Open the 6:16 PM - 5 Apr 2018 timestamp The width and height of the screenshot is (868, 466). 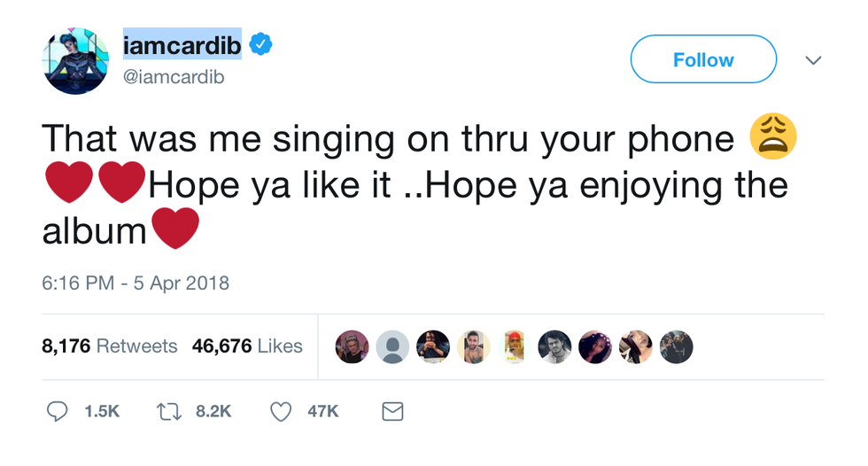136,283
